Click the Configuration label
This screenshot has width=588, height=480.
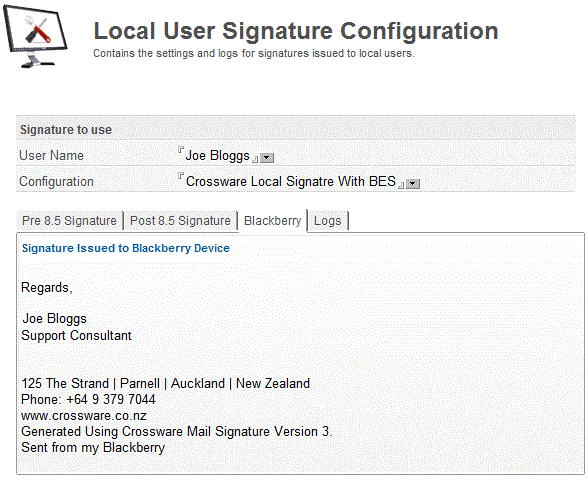[56, 182]
